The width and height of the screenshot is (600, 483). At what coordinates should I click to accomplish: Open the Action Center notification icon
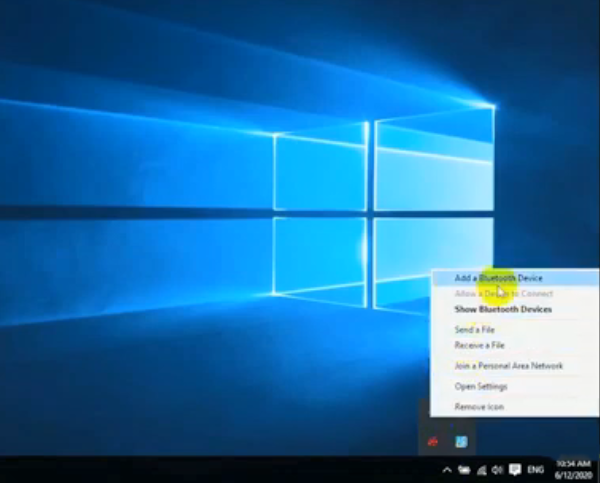pyautogui.click(x=515, y=470)
